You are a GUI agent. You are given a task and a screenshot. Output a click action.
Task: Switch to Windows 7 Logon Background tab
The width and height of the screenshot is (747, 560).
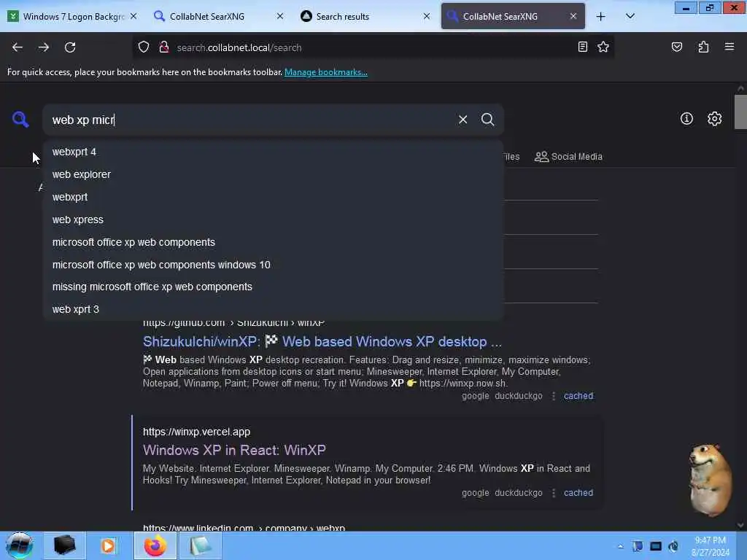coord(74,17)
